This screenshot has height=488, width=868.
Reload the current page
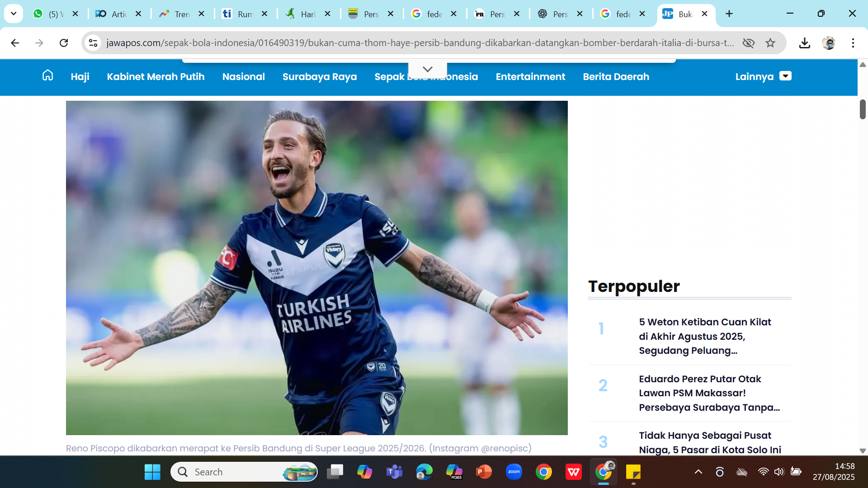[64, 43]
